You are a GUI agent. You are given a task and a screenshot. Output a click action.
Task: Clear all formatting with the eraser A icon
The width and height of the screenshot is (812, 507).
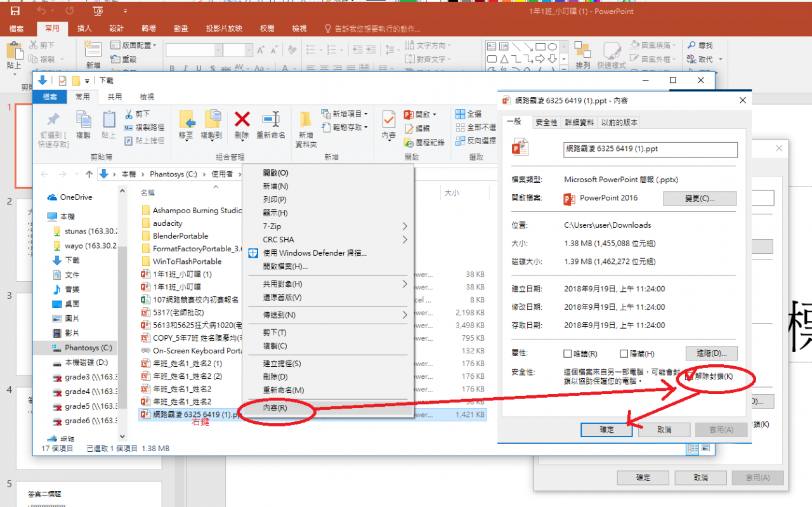tap(292, 49)
